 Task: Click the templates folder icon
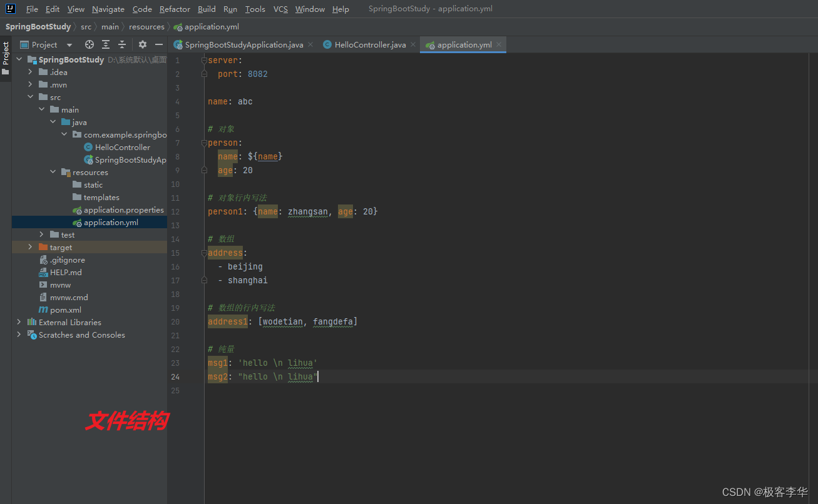(x=77, y=198)
